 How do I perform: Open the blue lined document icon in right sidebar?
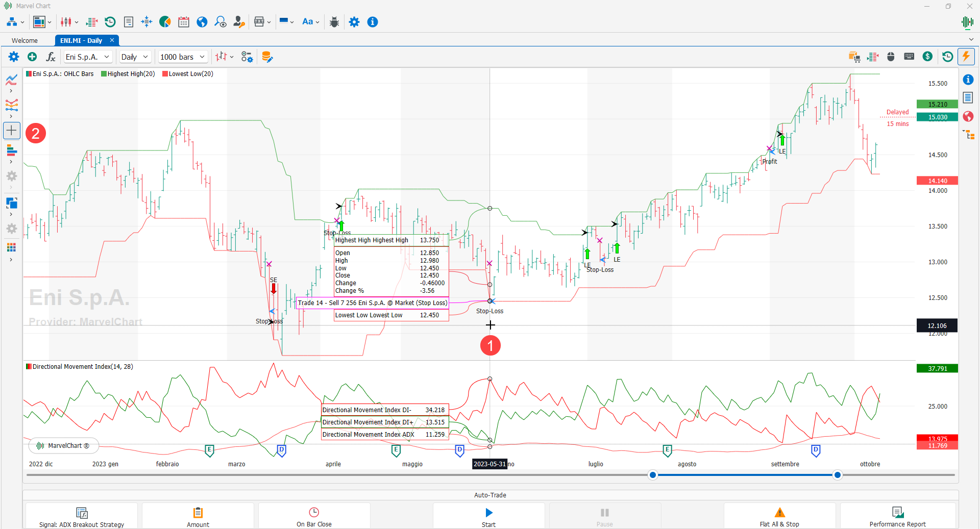968,97
